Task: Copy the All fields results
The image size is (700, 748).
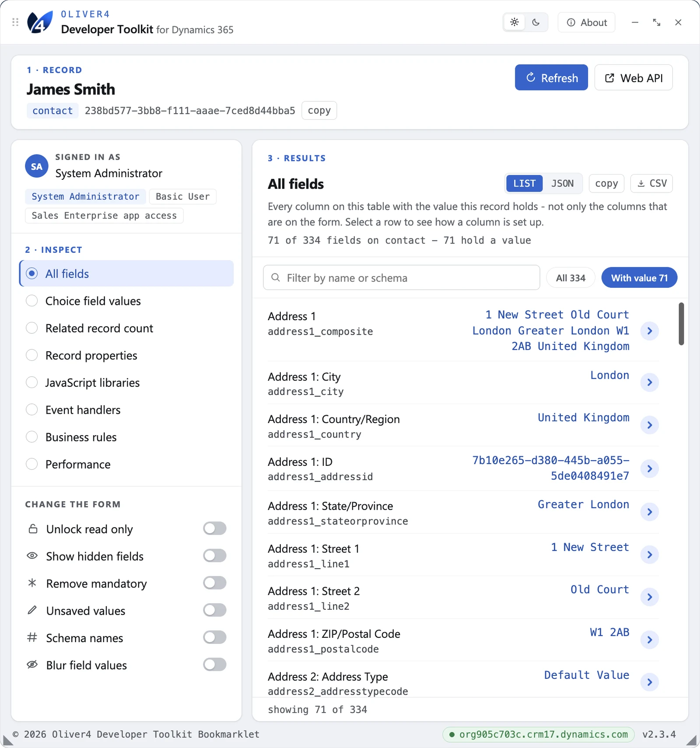Action: pyautogui.click(x=606, y=183)
